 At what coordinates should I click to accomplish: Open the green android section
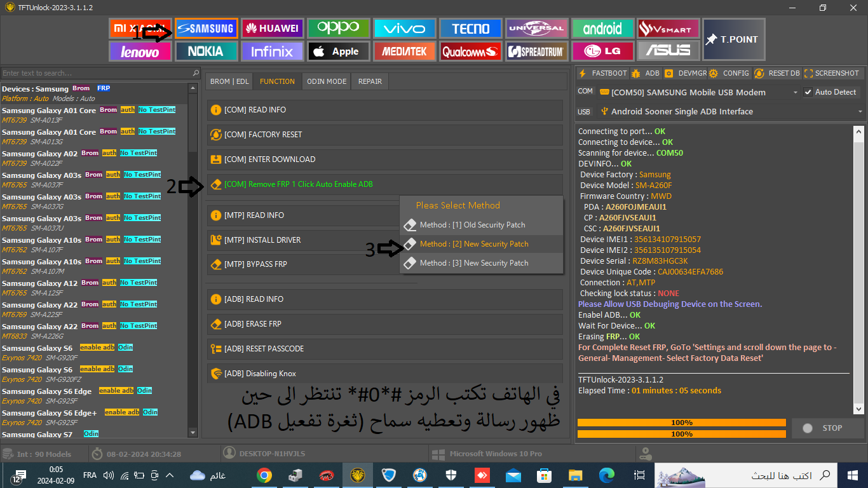pos(602,29)
